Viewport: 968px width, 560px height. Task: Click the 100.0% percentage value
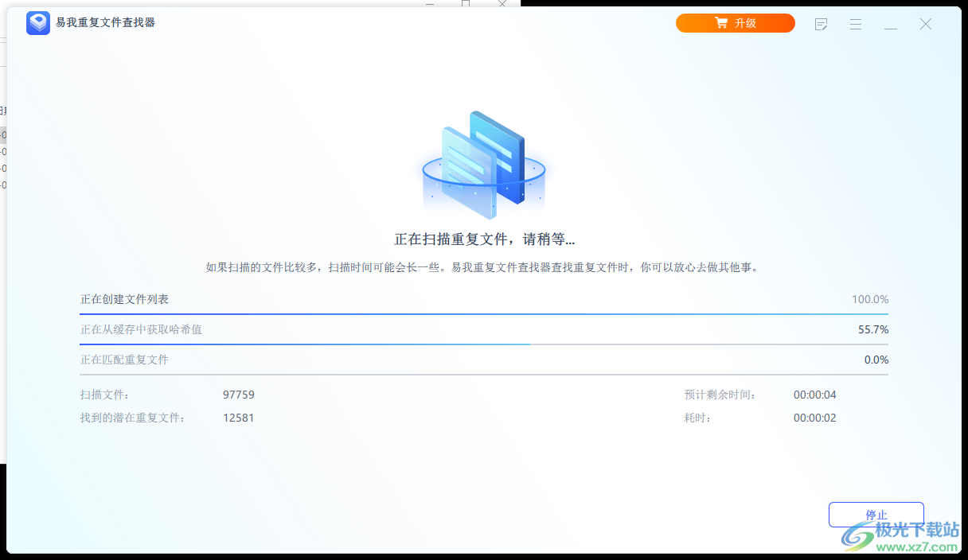pyautogui.click(x=870, y=299)
